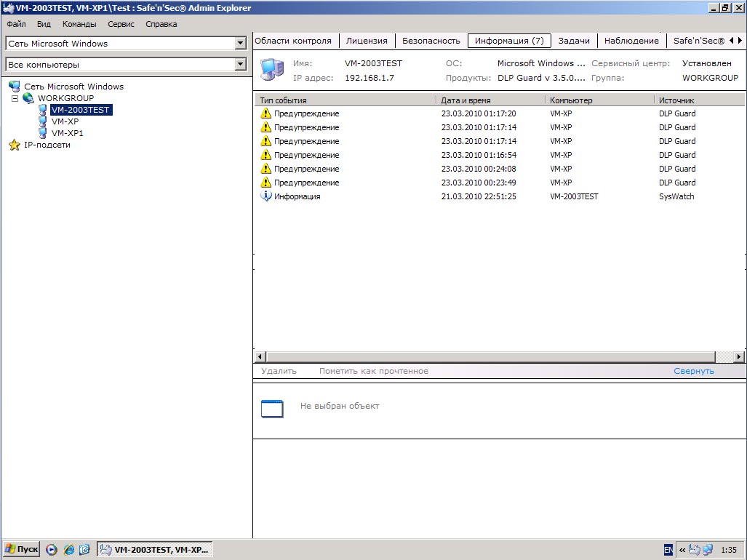The height and width of the screenshot is (560, 747).
Task: Sort by Дата и время column header
Action: coord(490,100)
